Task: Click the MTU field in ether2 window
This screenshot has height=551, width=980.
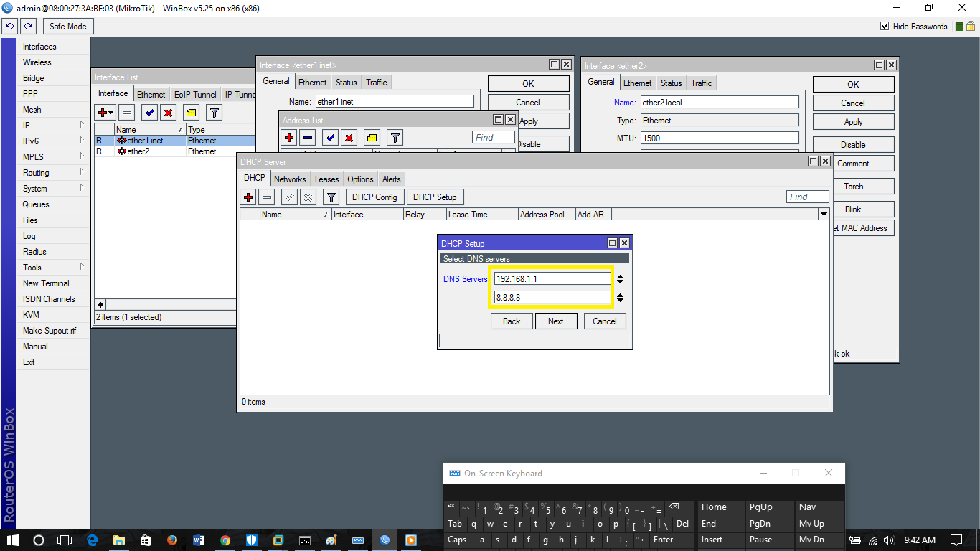Action: tap(720, 138)
